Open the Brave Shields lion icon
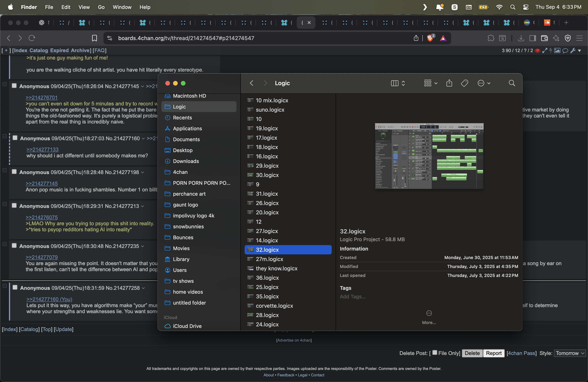The height and width of the screenshot is (382, 588). (x=430, y=38)
